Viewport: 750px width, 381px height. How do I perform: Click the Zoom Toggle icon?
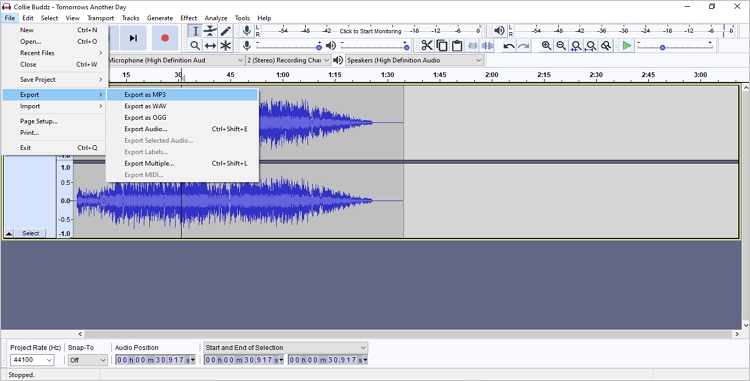coord(606,46)
